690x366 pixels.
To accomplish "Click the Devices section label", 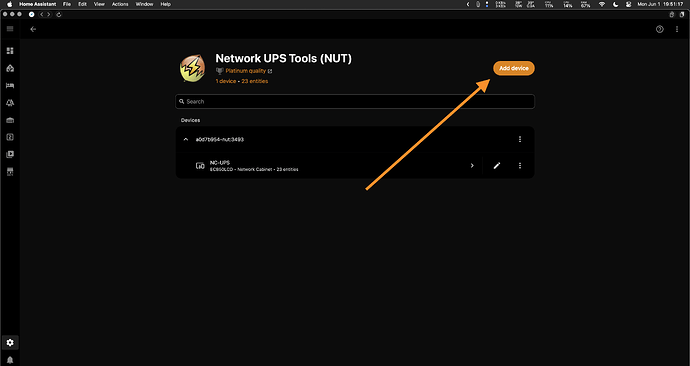I will 191,120.
